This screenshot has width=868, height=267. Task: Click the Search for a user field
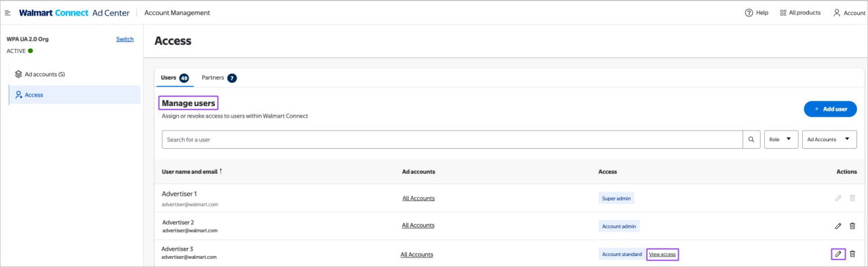coord(452,139)
